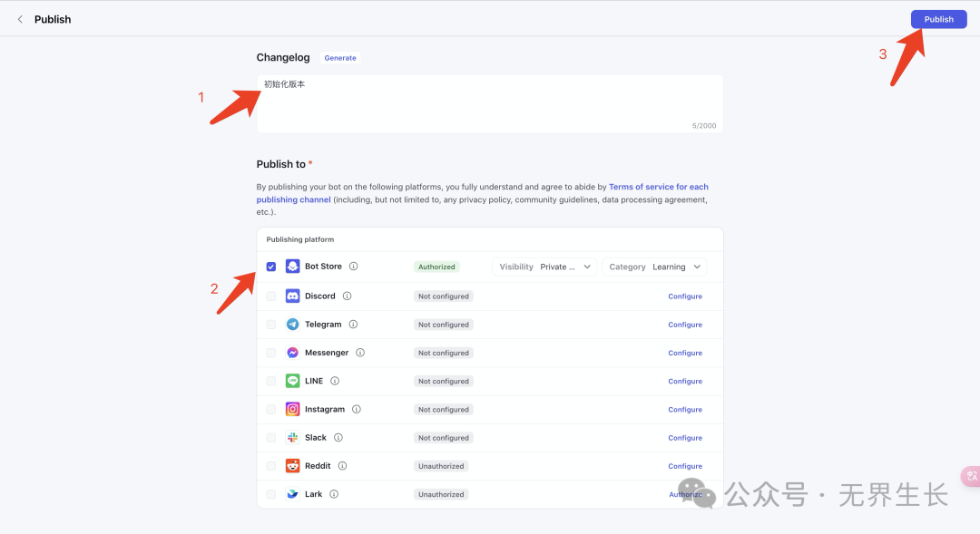Open Terms of service for each publishing channel

[x=658, y=187]
